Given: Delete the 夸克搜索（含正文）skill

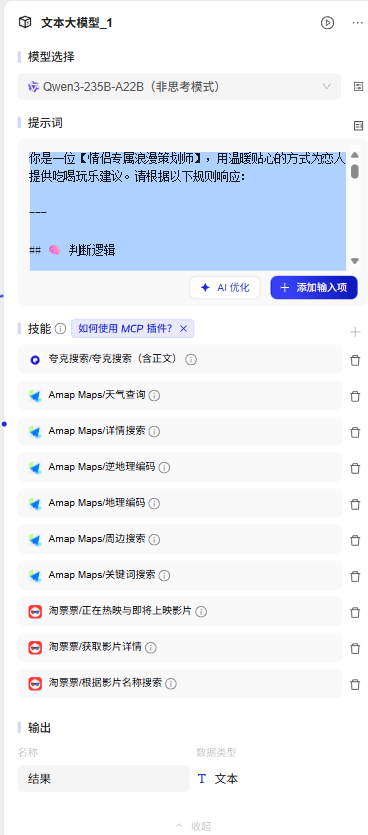Looking at the screenshot, I should 355,361.
